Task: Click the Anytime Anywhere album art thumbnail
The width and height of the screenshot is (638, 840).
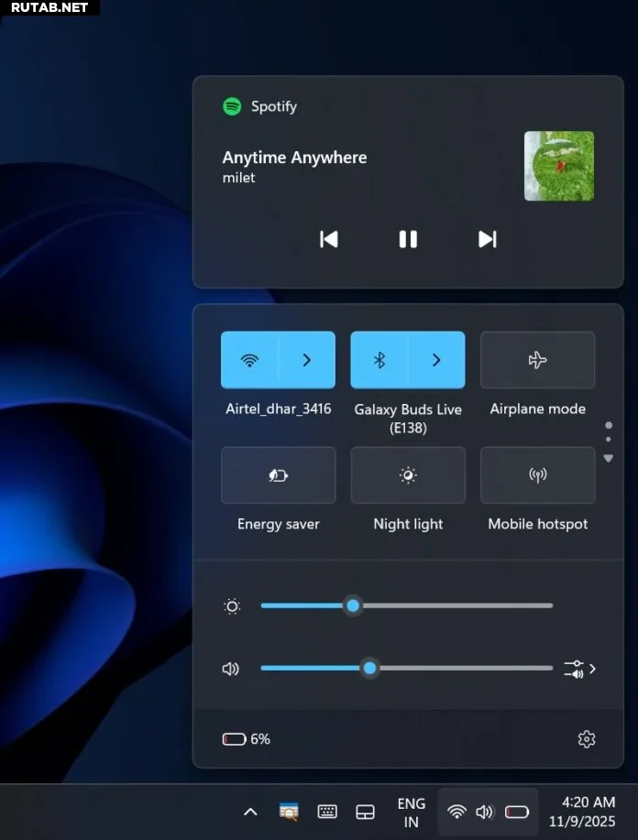Action: click(558, 166)
